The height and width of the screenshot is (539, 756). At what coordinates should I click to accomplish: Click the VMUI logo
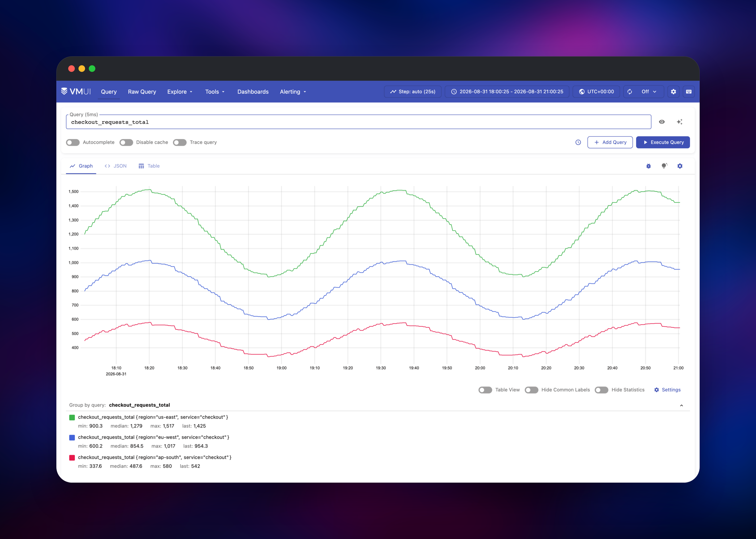click(76, 91)
